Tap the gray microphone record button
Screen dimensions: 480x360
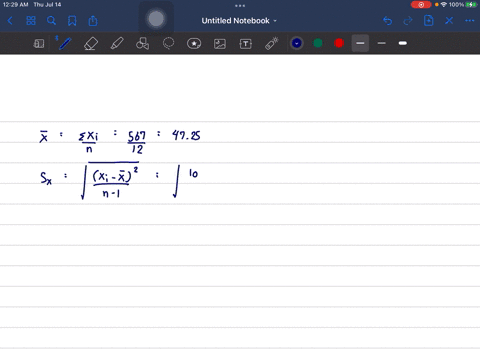156,19
